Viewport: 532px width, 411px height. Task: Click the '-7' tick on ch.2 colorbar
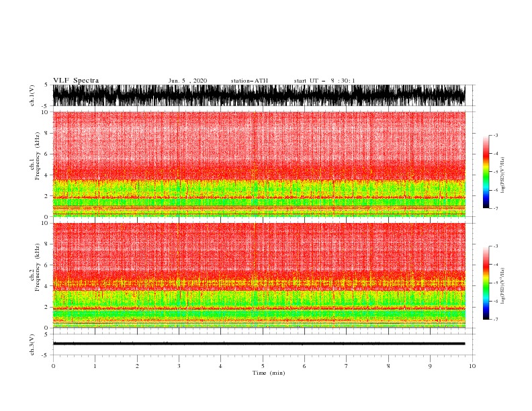pyautogui.click(x=496, y=320)
